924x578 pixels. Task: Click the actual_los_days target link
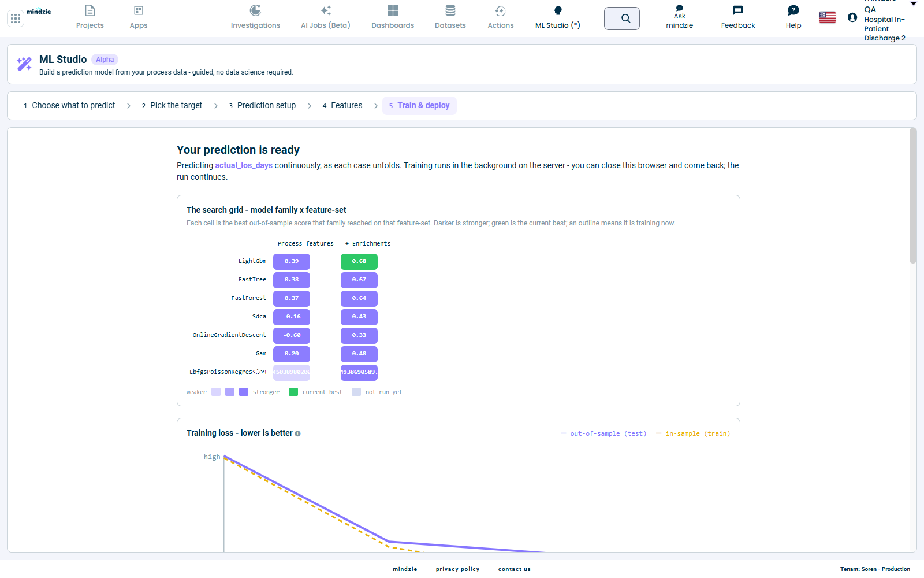[244, 165]
